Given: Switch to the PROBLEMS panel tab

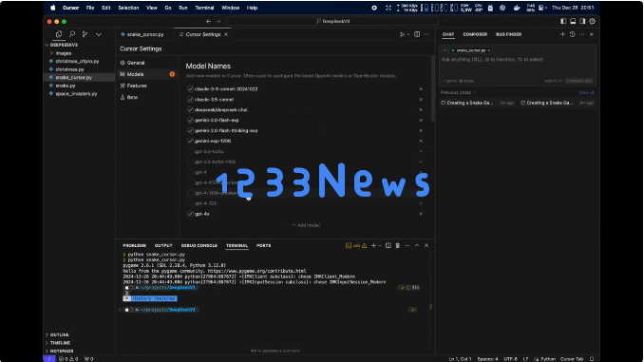Looking at the screenshot, I should point(134,246).
